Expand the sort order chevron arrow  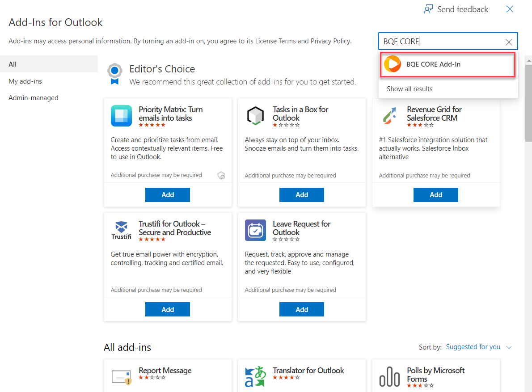point(509,347)
